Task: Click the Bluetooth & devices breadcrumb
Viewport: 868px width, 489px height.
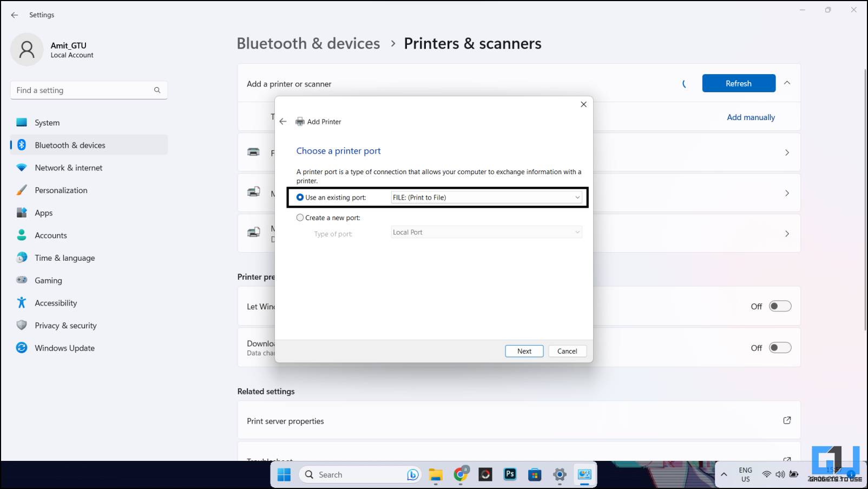Action: click(308, 43)
